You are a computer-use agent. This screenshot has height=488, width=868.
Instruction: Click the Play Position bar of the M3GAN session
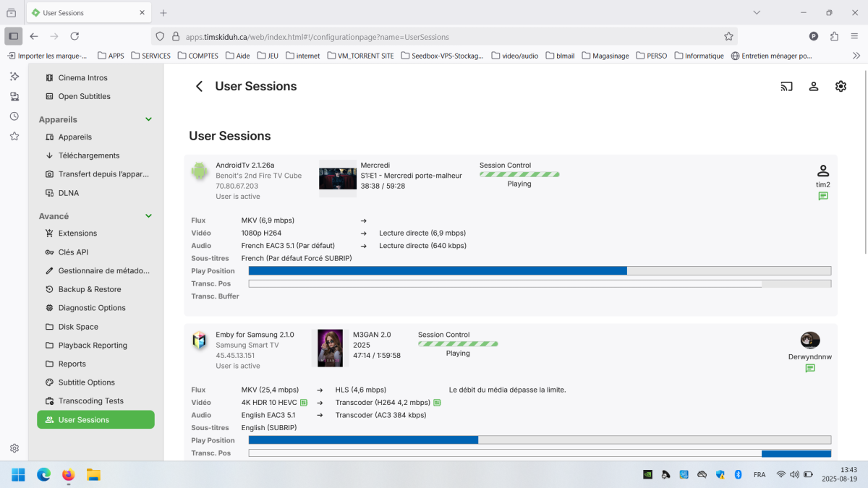click(539, 440)
